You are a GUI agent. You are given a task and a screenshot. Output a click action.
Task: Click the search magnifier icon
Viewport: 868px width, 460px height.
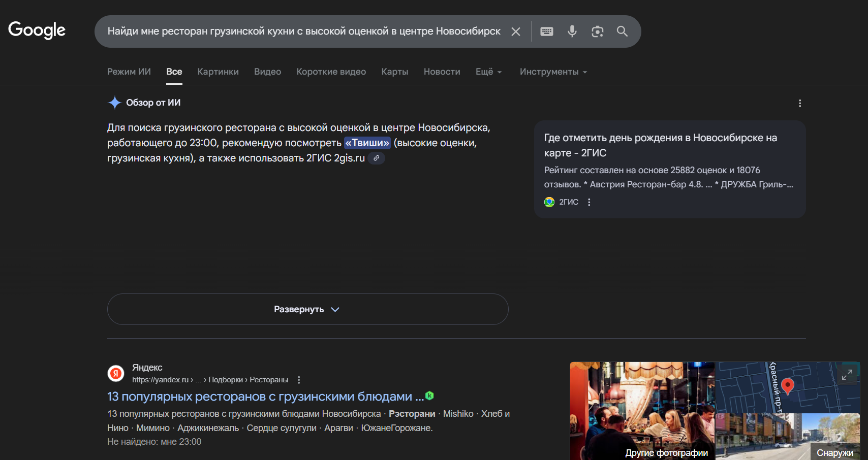tap(622, 31)
